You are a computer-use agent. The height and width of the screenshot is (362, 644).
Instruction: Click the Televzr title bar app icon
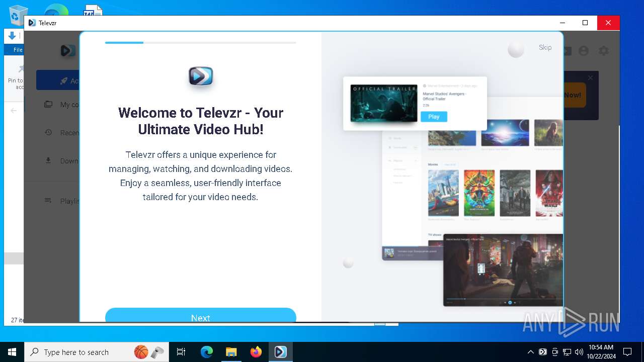[x=32, y=23]
